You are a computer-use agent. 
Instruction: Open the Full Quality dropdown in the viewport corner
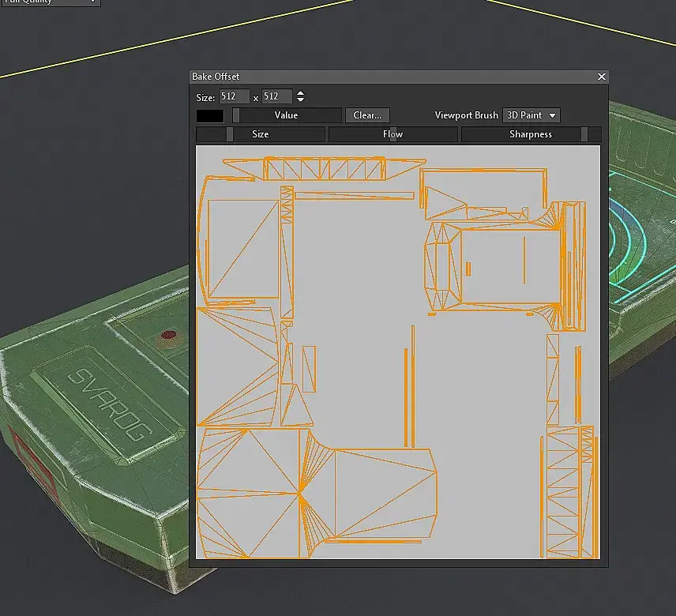tap(51, 2)
